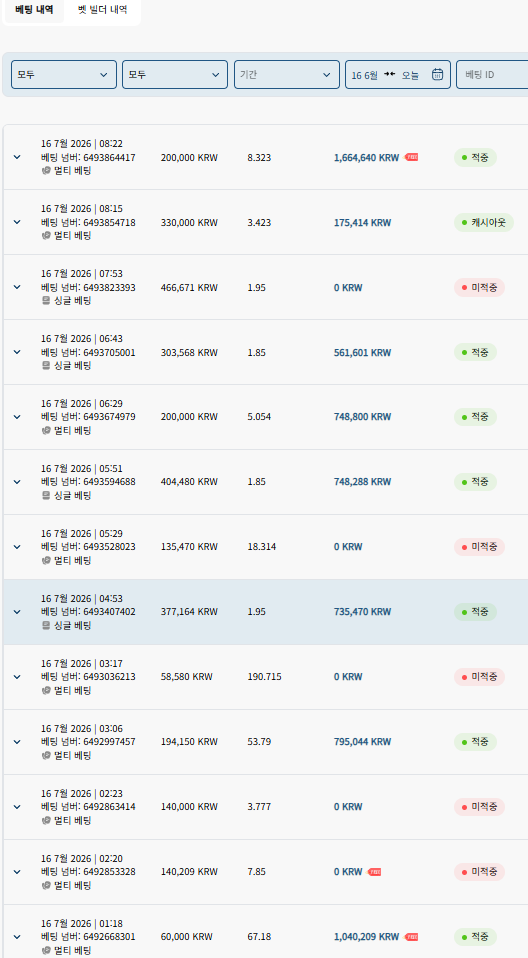Click the 1,664,640 KRW payout amount
Image resolution: width=528 pixels, height=958 pixels.
(366, 158)
